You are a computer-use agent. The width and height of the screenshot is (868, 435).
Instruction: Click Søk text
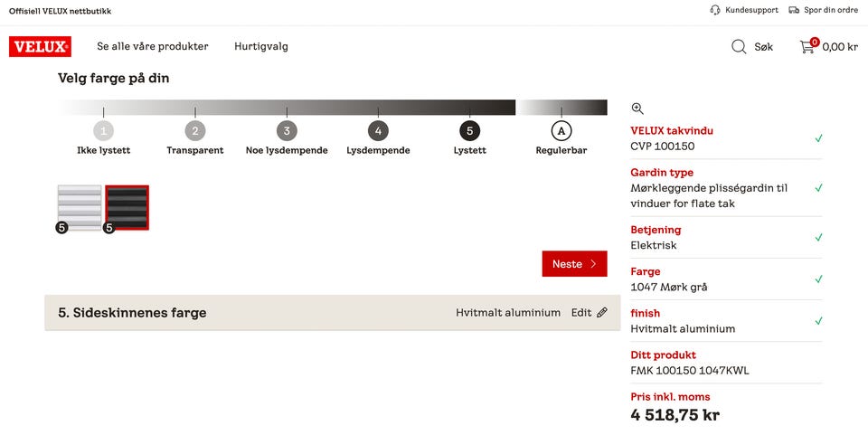click(764, 47)
